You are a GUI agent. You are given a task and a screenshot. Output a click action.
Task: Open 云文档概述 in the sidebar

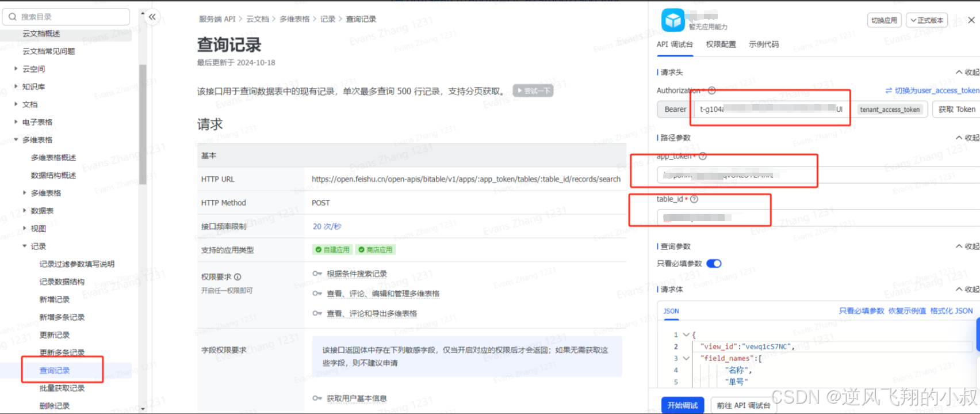coord(41,33)
